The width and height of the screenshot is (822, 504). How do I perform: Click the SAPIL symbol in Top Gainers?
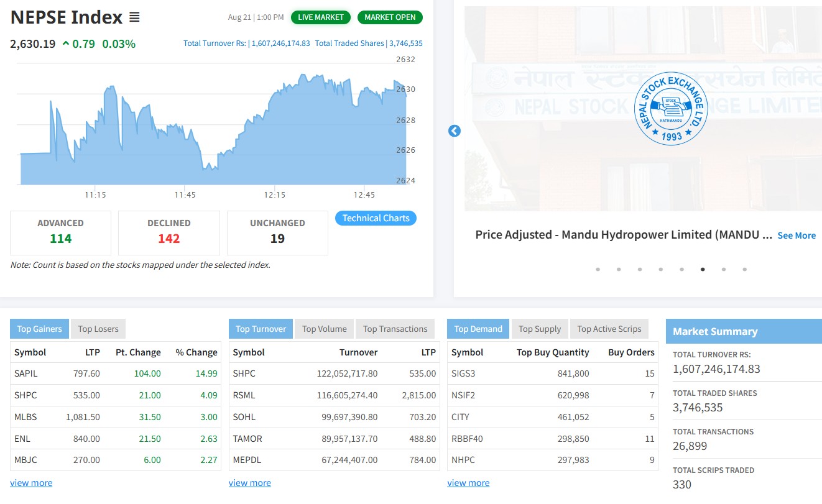tap(26, 373)
